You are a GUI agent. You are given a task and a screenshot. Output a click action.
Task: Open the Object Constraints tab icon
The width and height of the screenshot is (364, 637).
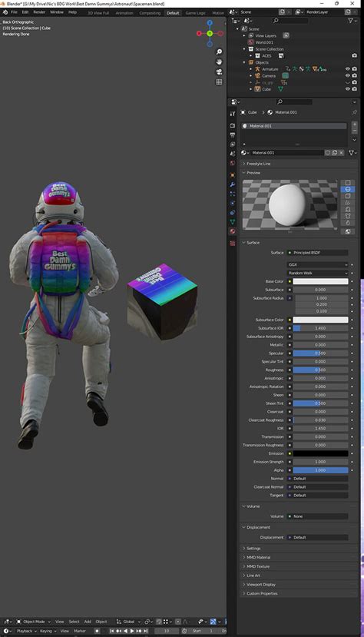pyautogui.click(x=233, y=213)
